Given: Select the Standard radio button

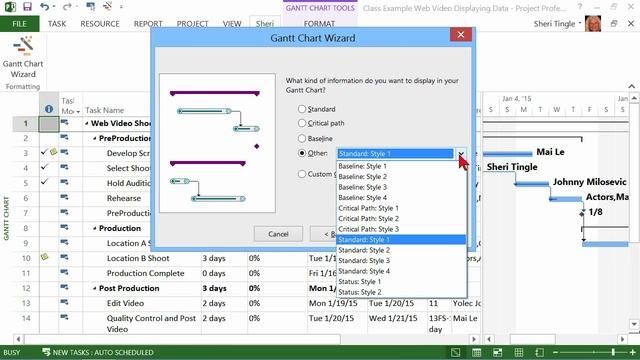Looking at the screenshot, I should pyautogui.click(x=302, y=109).
